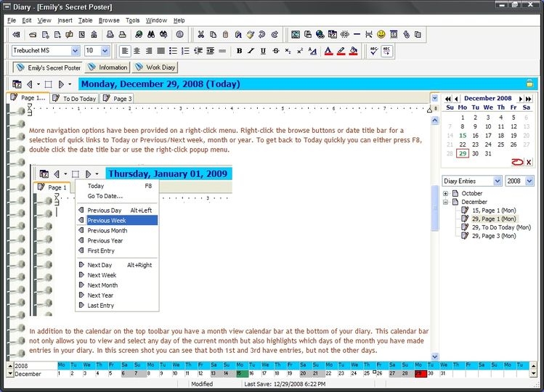This screenshot has height=392, width=544.
Task: Click the spell check icon
Action: [x=373, y=51]
